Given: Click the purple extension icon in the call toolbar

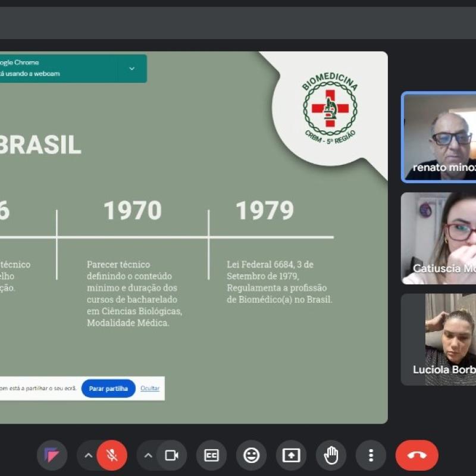Looking at the screenshot, I should 52,456.
